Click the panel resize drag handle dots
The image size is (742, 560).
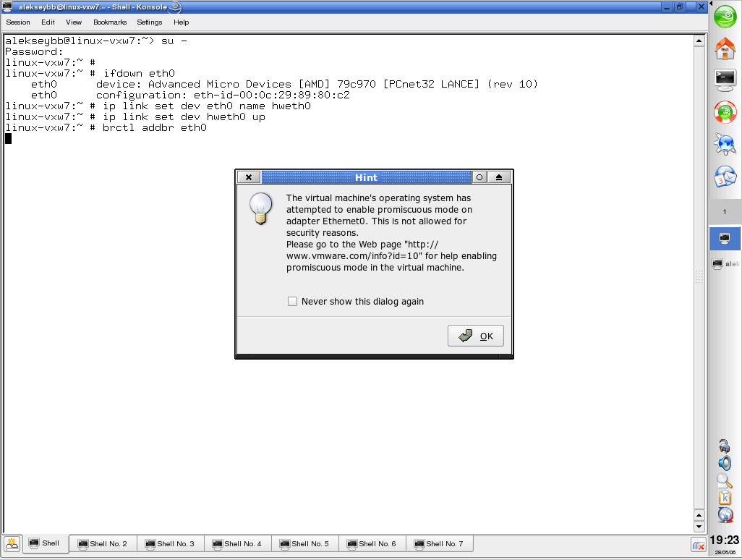(x=699, y=277)
